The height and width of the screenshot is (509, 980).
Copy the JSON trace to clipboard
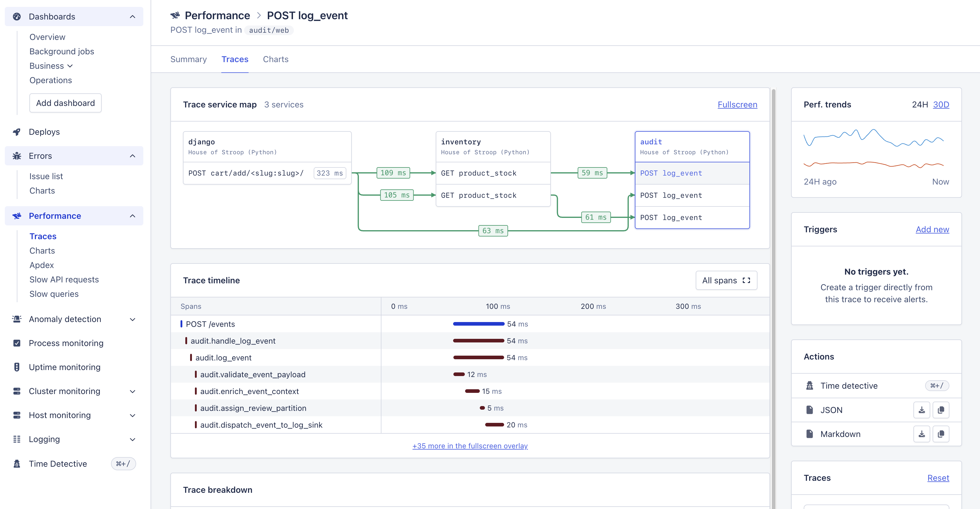pyautogui.click(x=941, y=410)
